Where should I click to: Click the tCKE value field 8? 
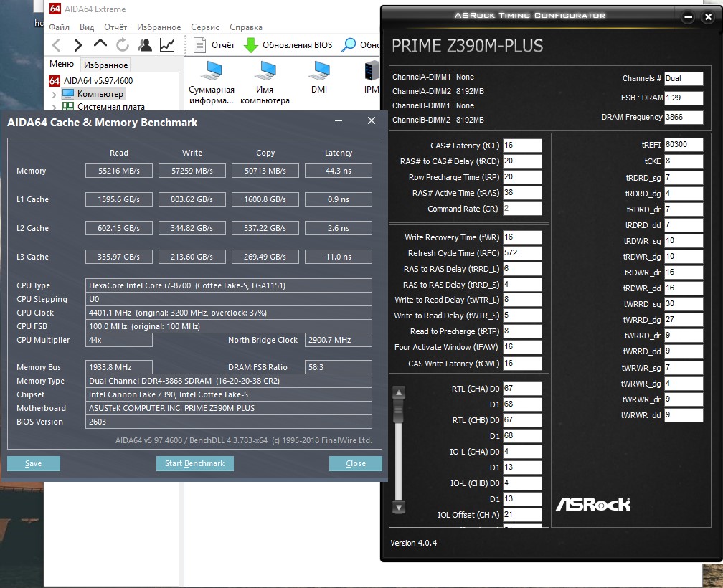coord(684,161)
